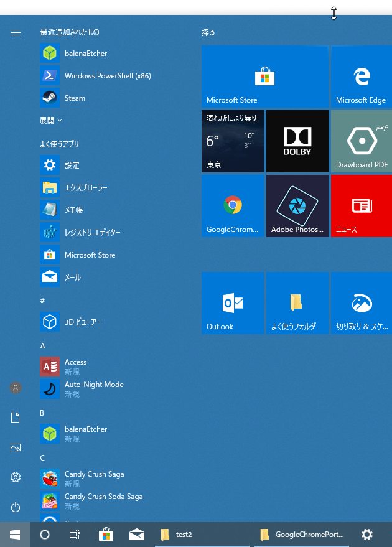This screenshot has height=547, width=392.
Task: Click the A letter group header
Action: pos(42,346)
